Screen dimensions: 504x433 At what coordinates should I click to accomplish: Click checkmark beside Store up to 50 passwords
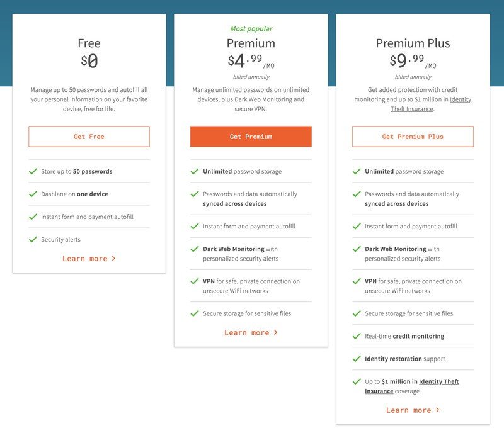pos(33,171)
